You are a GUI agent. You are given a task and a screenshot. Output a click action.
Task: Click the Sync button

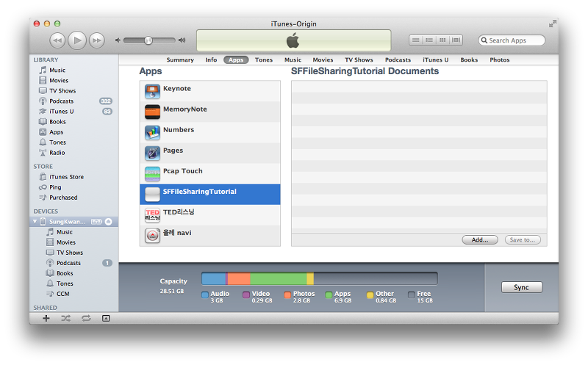[521, 287]
